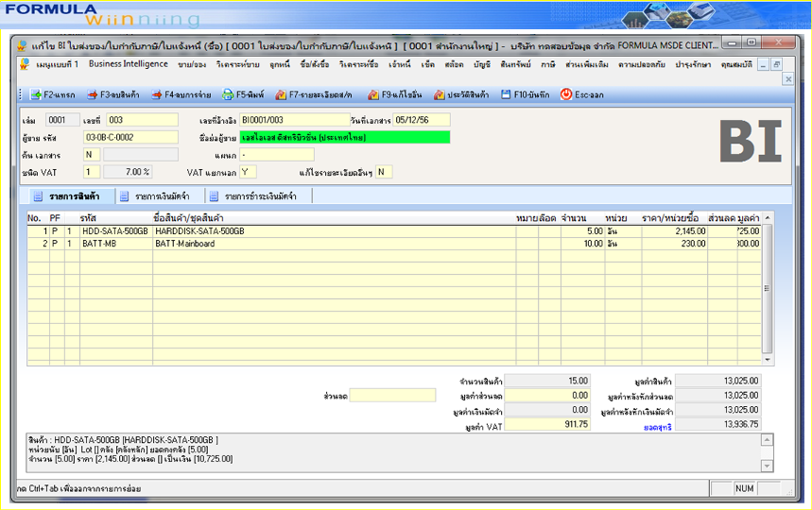Click the F9-แก้ไขอื่น edit other icon

click(x=372, y=94)
